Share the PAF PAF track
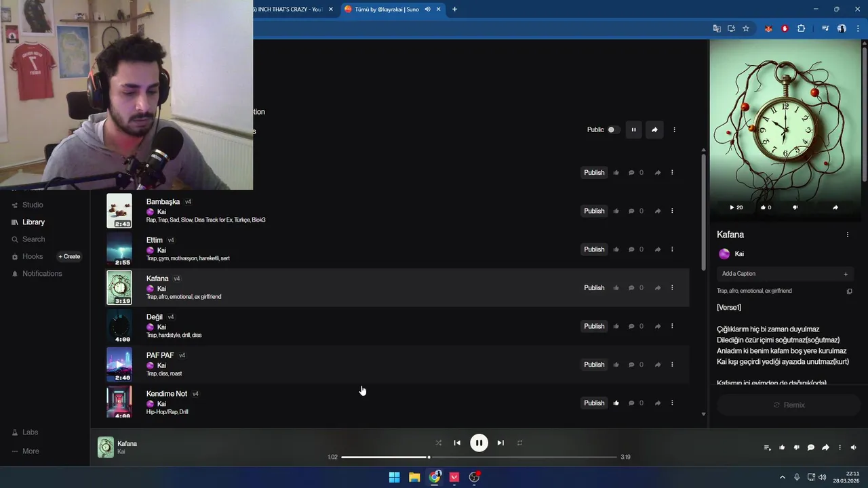Screen dimensions: 868x488 pyautogui.click(x=657, y=365)
